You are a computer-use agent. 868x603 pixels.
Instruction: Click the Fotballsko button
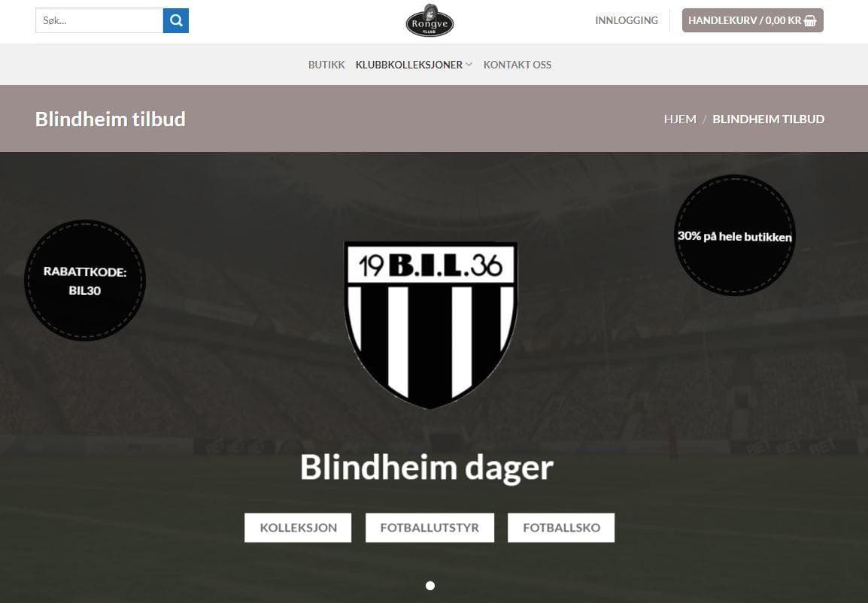coord(561,527)
